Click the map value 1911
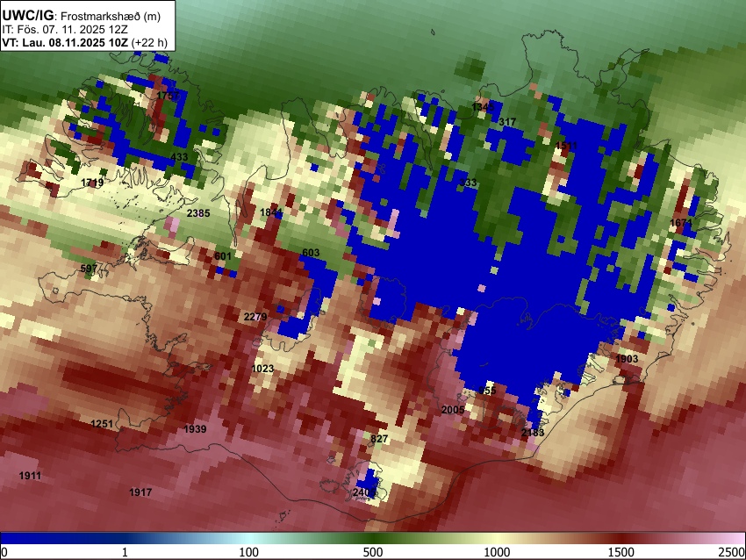Viewport: 746px width, 560px height. point(30,476)
